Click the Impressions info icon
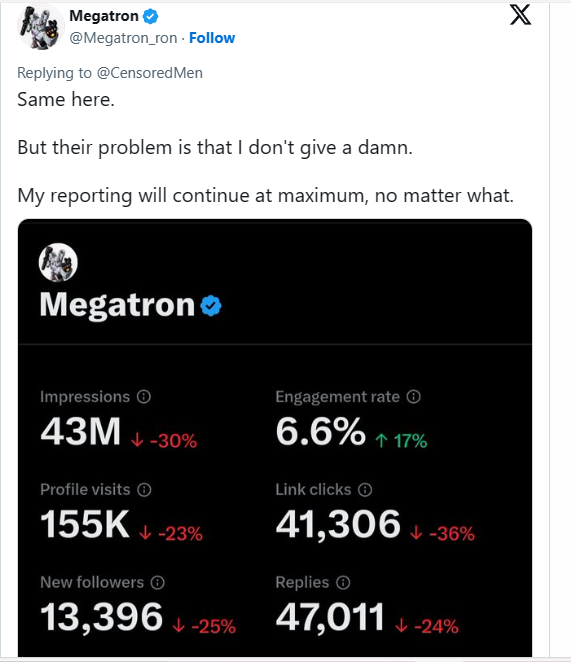Screen dimensions: 571x662 144,397
